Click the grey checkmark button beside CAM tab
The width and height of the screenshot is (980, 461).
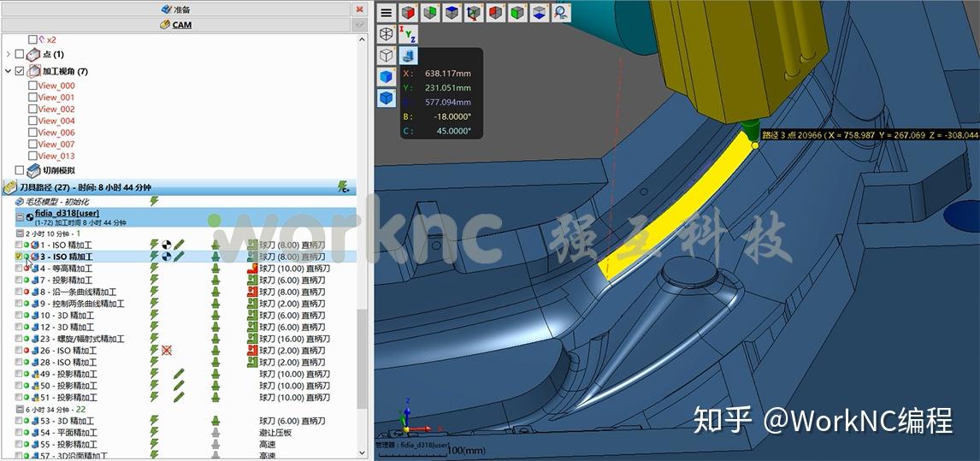359,25
